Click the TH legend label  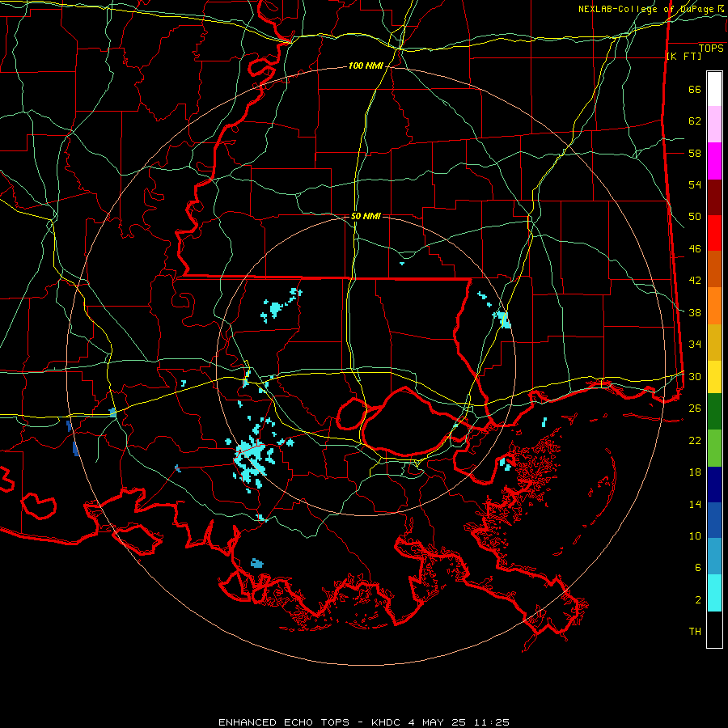pyautogui.click(x=695, y=631)
